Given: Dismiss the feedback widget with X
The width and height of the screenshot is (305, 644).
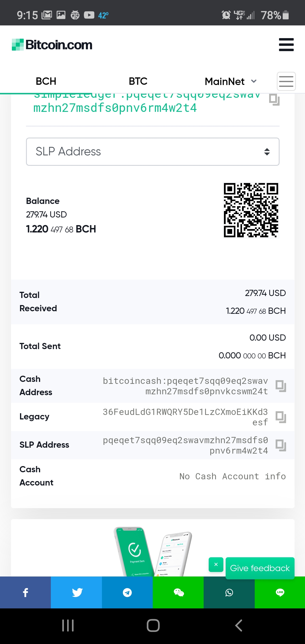Looking at the screenshot, I should [216, 565].
